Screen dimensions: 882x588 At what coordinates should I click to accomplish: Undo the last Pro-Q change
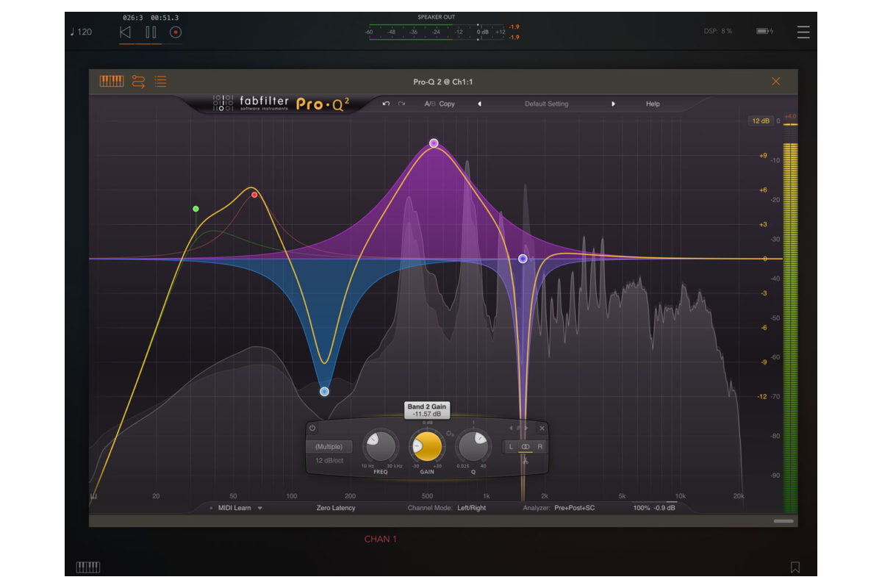coord(386,104)
